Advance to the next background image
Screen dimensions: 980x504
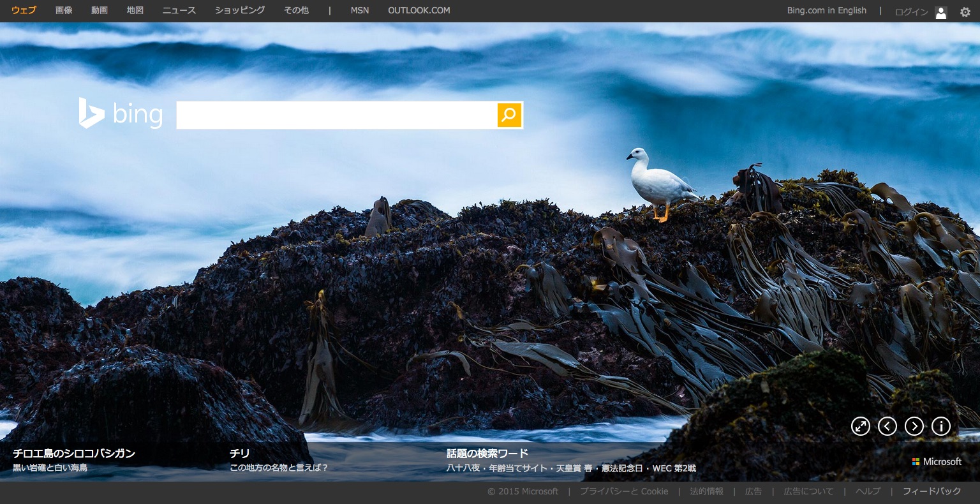pos(914,426)
